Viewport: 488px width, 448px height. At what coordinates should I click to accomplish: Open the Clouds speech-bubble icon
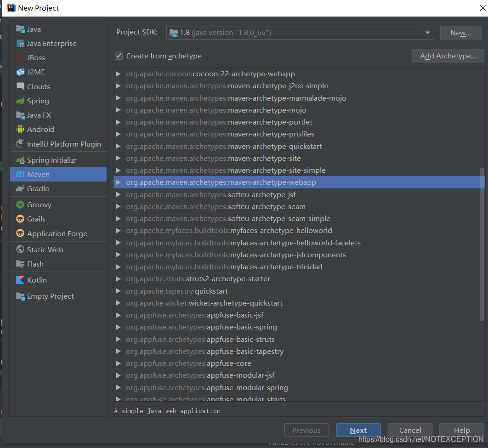click(20, 86)
